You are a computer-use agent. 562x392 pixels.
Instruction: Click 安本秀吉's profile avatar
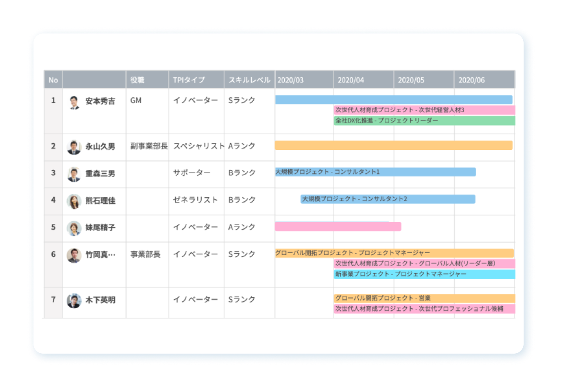74,102
